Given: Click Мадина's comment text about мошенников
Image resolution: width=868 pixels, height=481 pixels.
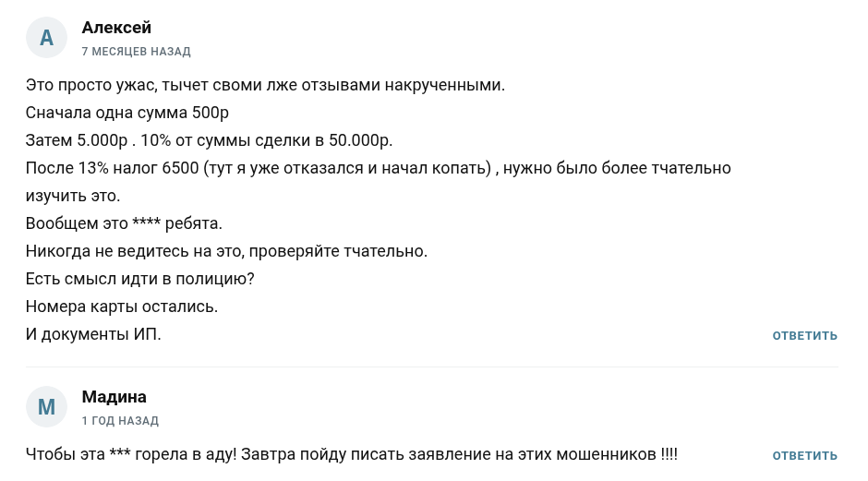Looking at the screenshot, I should (352, 454).
